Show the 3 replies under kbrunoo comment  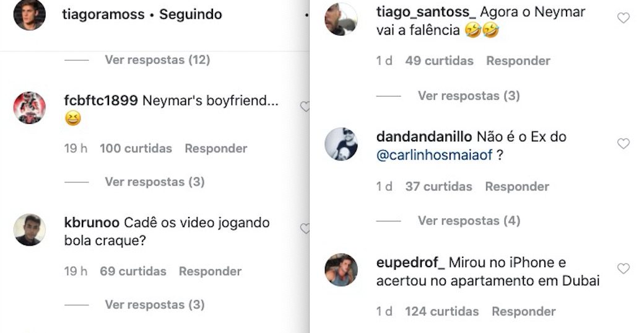154,304
